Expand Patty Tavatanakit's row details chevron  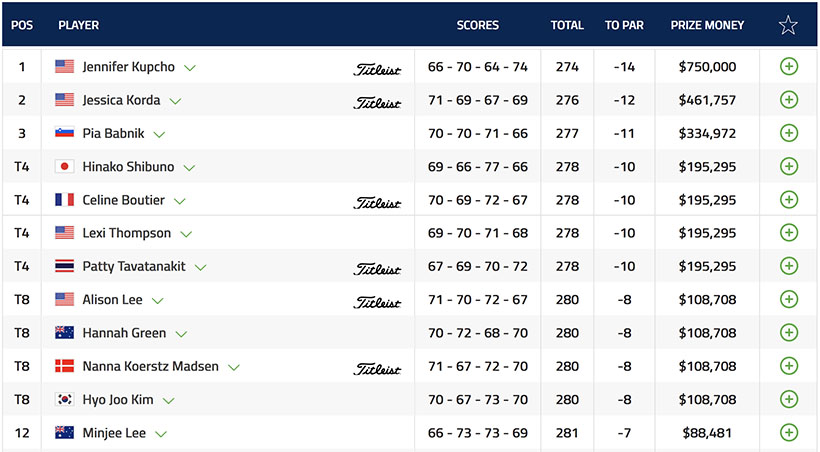click(201, 268)
